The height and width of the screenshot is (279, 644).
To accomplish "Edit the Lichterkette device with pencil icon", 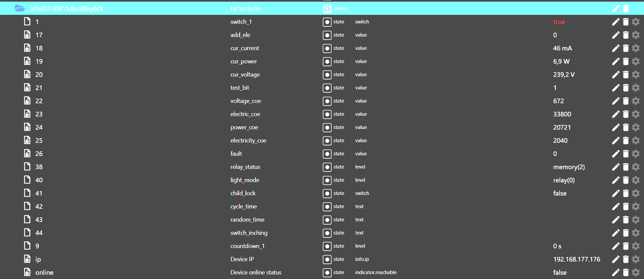I will click(616, 9).
